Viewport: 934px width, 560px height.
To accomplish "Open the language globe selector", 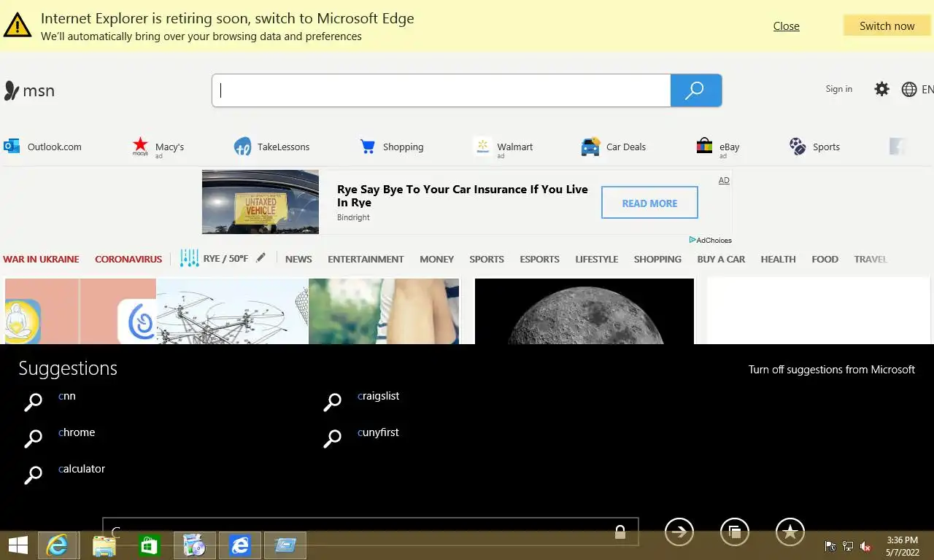I will coord(909,89).
